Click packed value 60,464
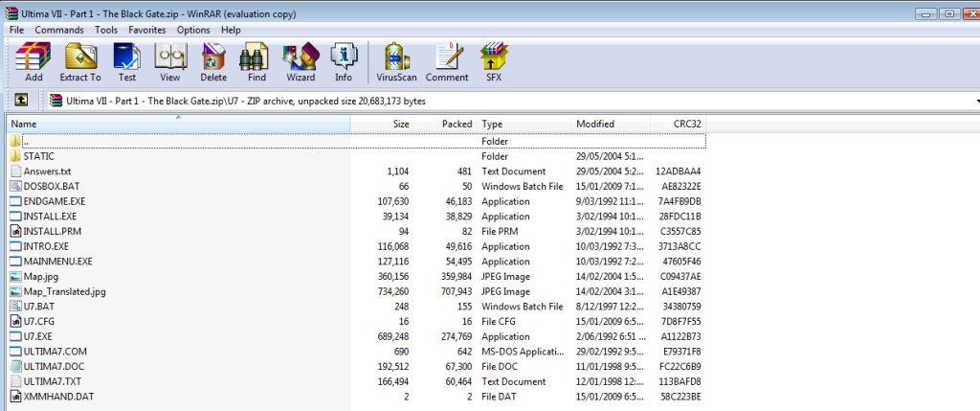 click(x=458, y=381)
